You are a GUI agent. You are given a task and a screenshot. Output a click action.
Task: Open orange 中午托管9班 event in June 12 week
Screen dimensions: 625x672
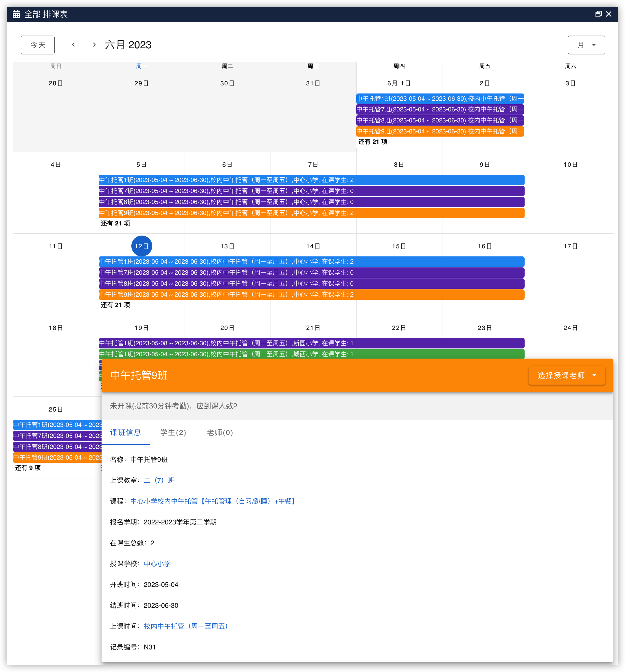(x=311, y=294)
